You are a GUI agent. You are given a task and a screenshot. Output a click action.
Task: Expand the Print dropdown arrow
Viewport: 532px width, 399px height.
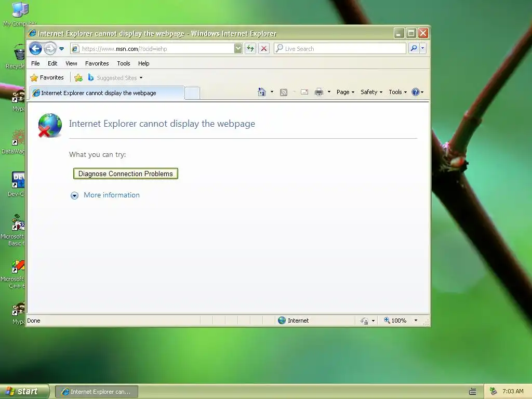click(329, 92)
